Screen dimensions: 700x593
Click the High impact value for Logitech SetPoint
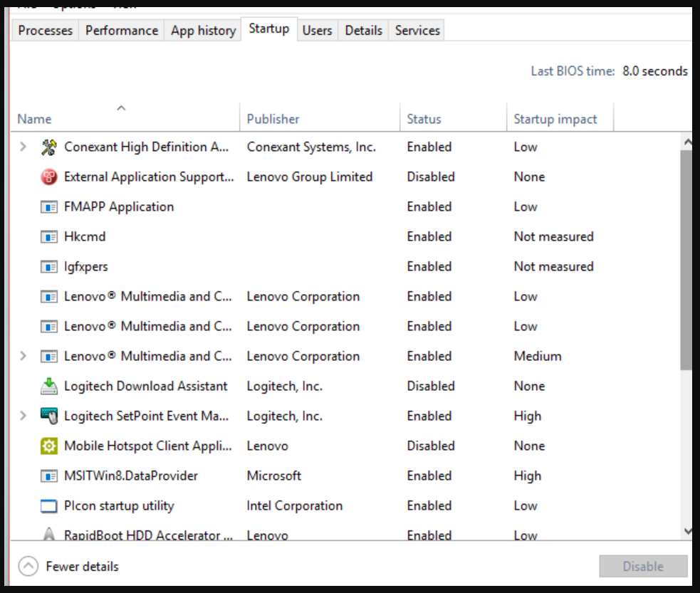[527, 416]
